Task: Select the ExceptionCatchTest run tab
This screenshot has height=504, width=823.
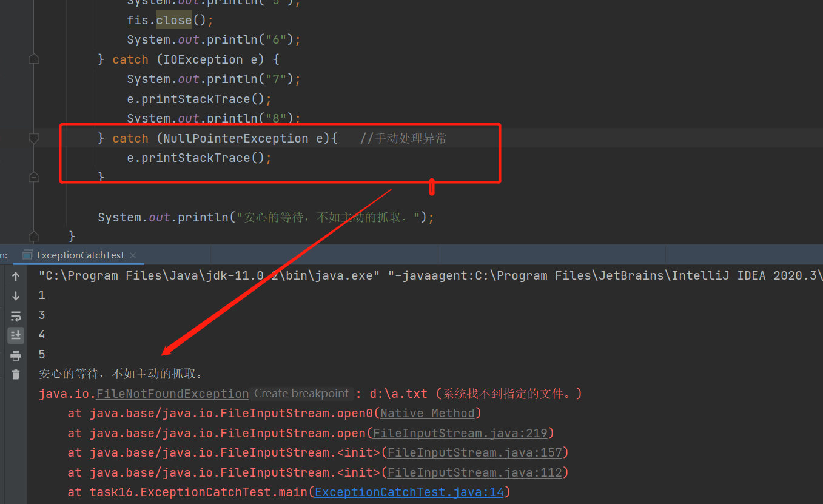Action: [x=79, y=255]
